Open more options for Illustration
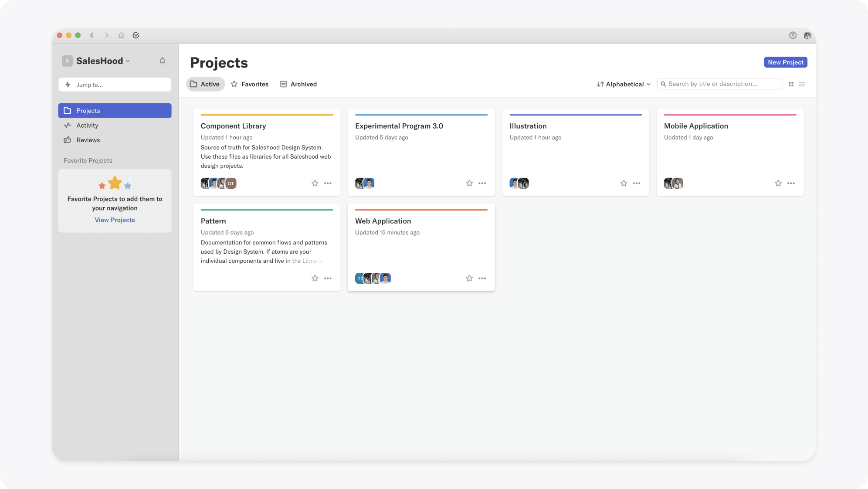 point(637,183)
